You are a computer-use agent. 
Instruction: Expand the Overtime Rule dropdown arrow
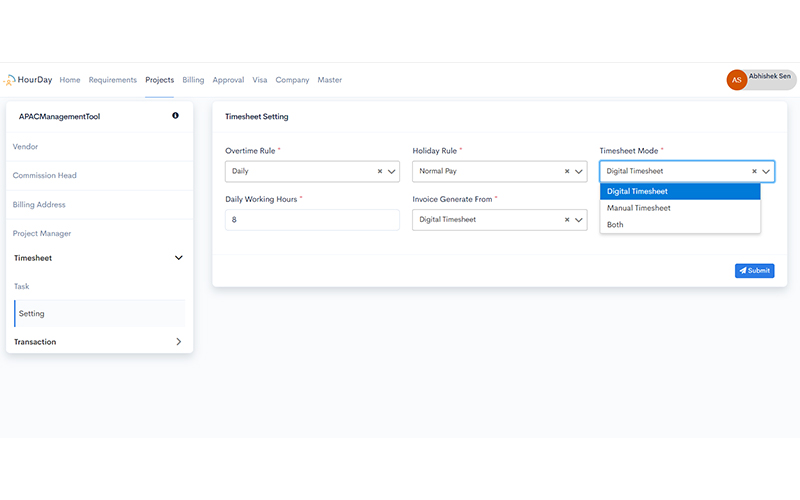tap(391, 171)
